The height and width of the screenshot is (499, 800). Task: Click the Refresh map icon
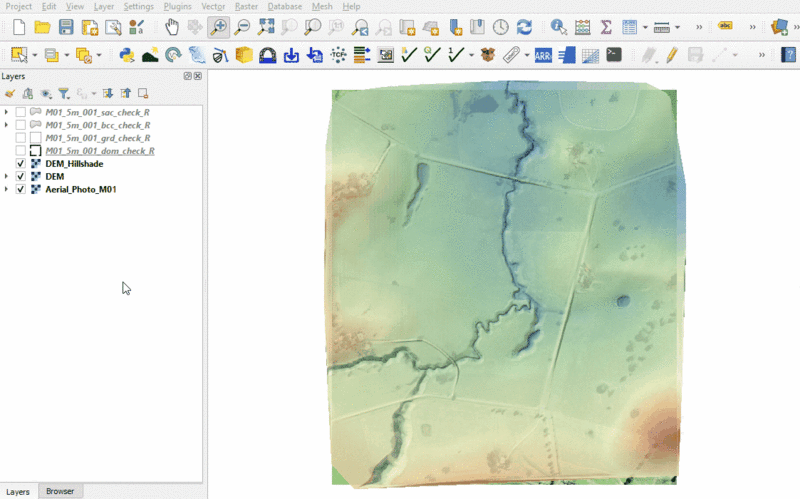click(x=524, y=27)
